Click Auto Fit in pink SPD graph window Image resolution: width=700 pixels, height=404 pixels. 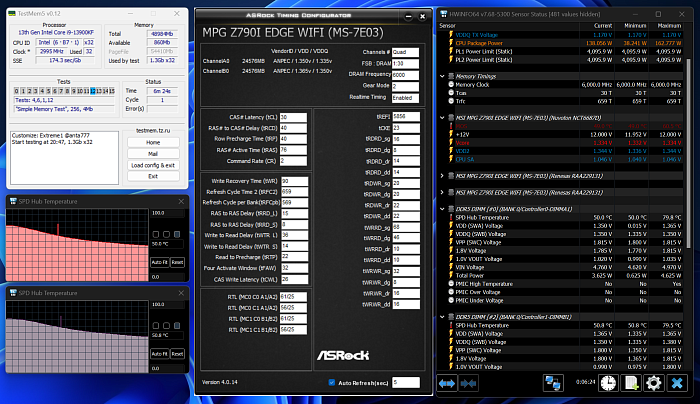click(x=159, y=262)
